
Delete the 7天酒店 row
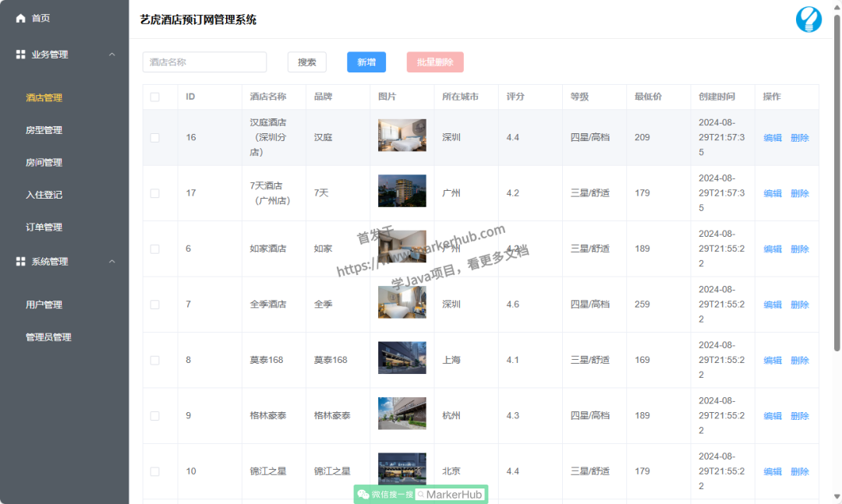tap(800, 193)
